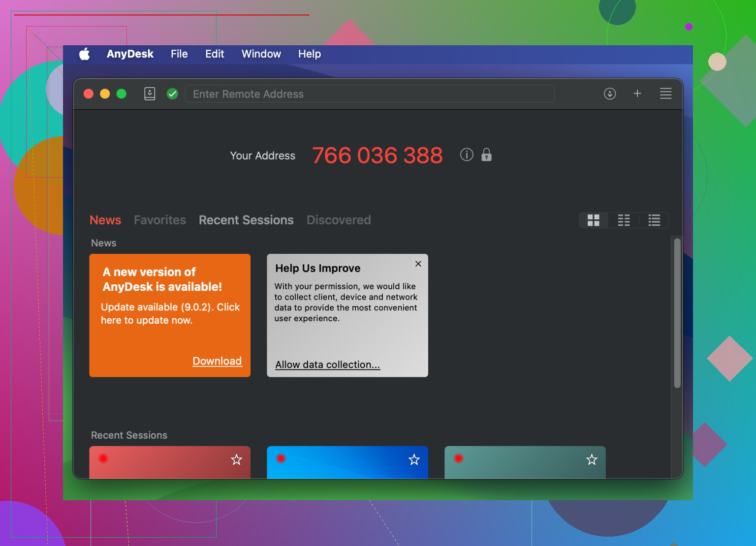The height and width of the screenshot is (546, 756).
Task: Click the Download update link
Action: point(217,361)
